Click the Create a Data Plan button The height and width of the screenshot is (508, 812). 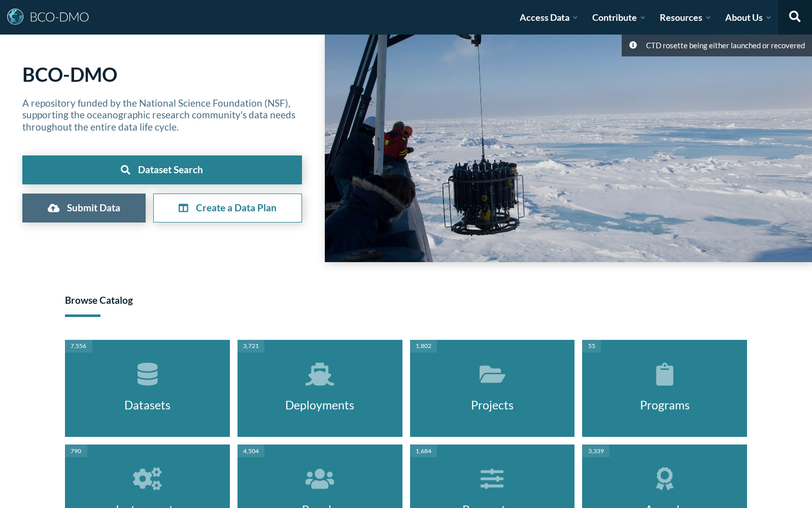[x=227, y=208]
